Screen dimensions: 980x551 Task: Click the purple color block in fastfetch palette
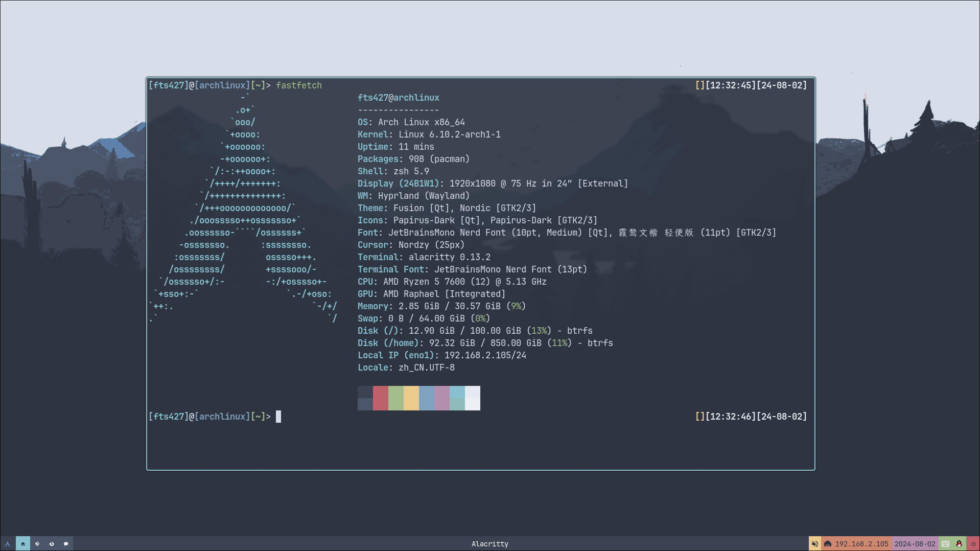[x=442, y=398]
